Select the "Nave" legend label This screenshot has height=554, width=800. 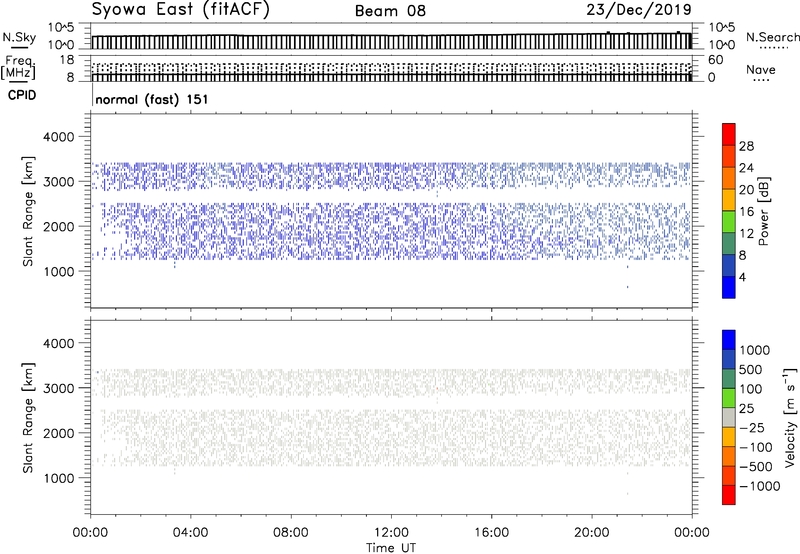(761, 70)
